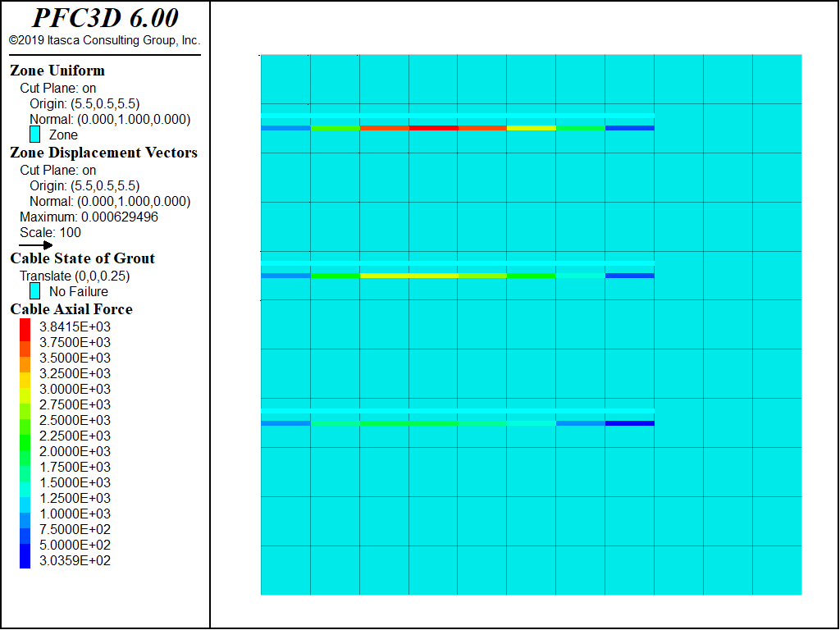This screenshot has height=630, width=840.
Task: Click the Cable Axial Force heading
Action: coord(71,309)
